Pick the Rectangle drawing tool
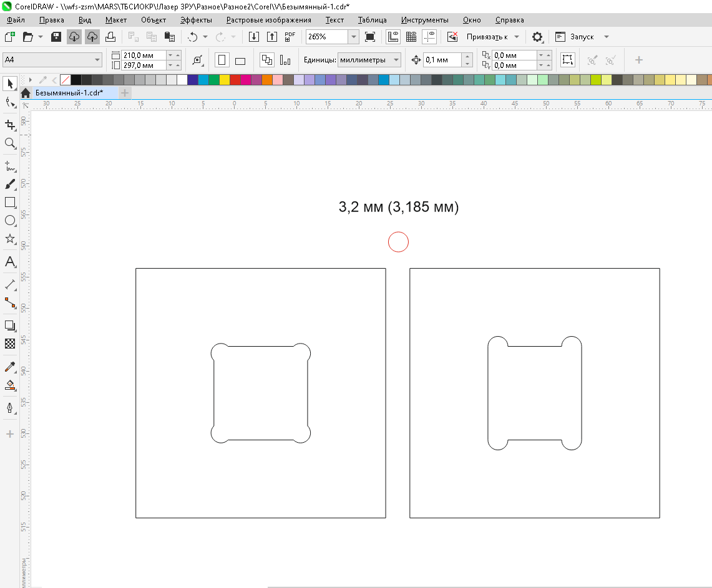712x588 pixels. click(10, 202)
